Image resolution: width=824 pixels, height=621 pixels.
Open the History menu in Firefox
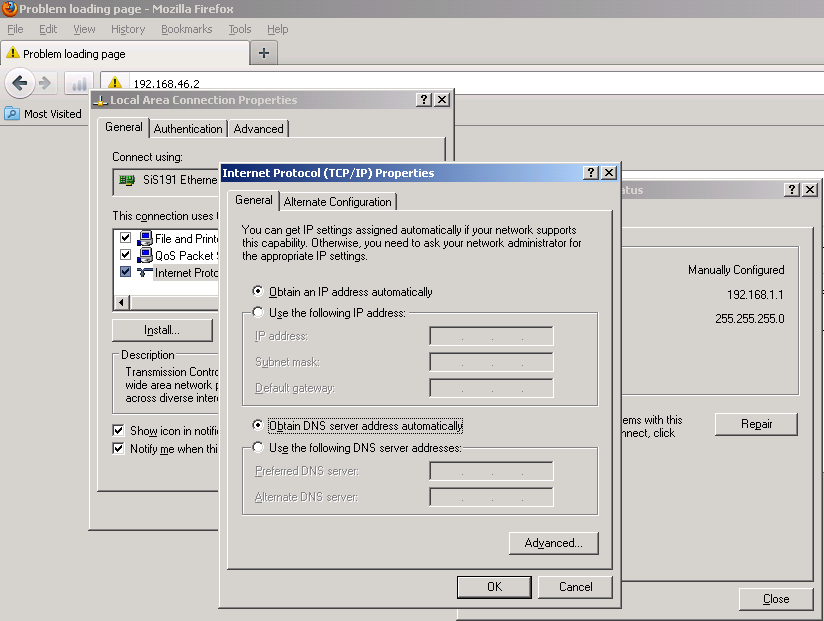pyautogui.click(x=128, y=29)
